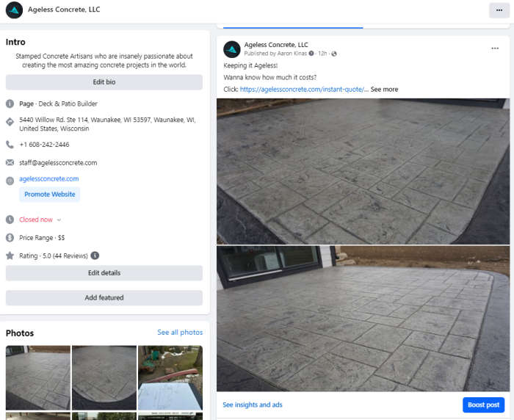The width and height of the screenshot is (514, 420).
Task: Click the Closed now status text
Action: (x=36, y=220)
